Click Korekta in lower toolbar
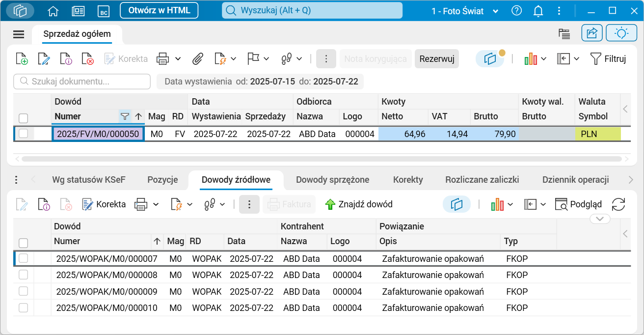 [104, 204]
